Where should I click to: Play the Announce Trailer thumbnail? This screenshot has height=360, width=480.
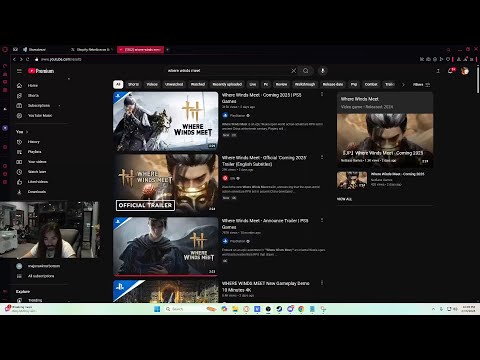tap(166, 246)
